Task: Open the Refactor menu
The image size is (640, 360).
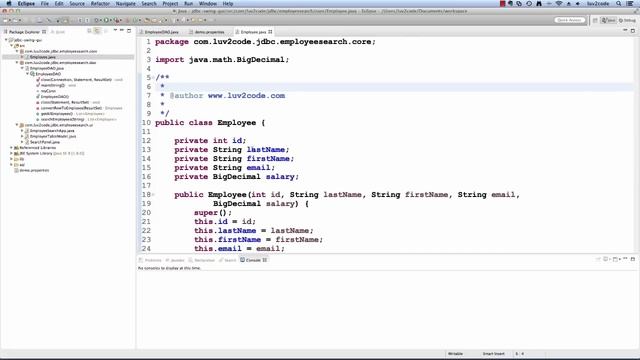Action: [x=100, y=4]
